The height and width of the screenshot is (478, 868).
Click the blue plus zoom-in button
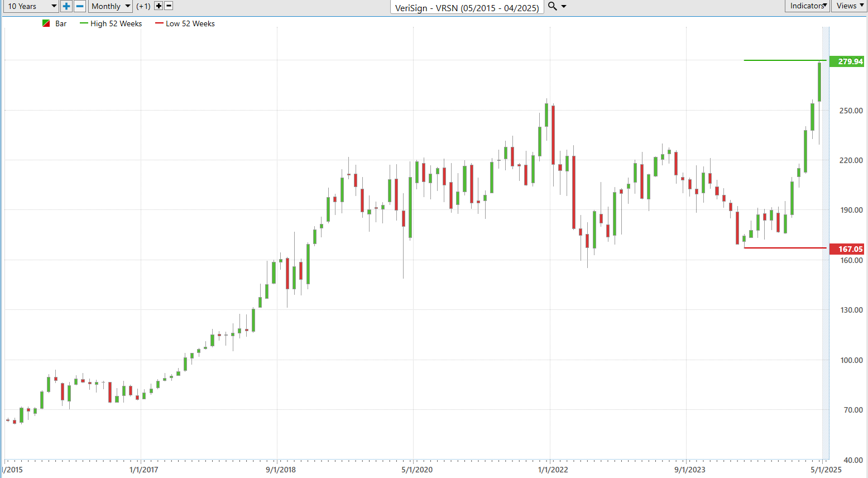tap(66, 6)
